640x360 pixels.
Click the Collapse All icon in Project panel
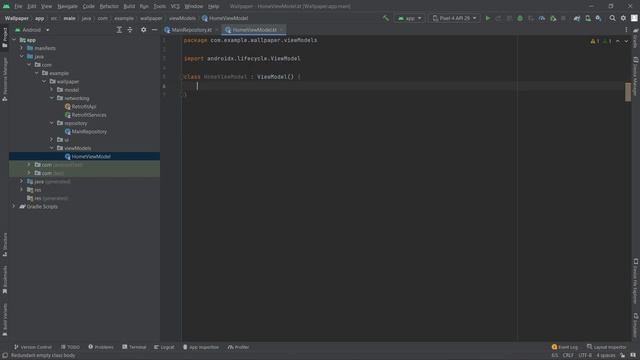pos(130,30)
